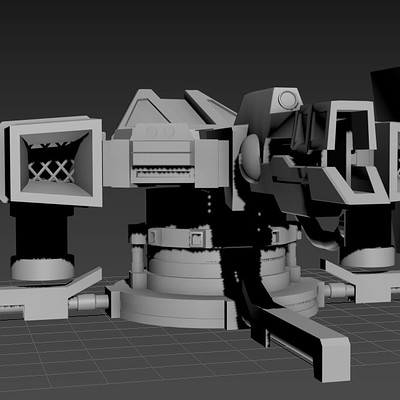Select the right hydraulic piston cylinder
The height and width of the screenshot is (400, 400).
click(339, 291)
